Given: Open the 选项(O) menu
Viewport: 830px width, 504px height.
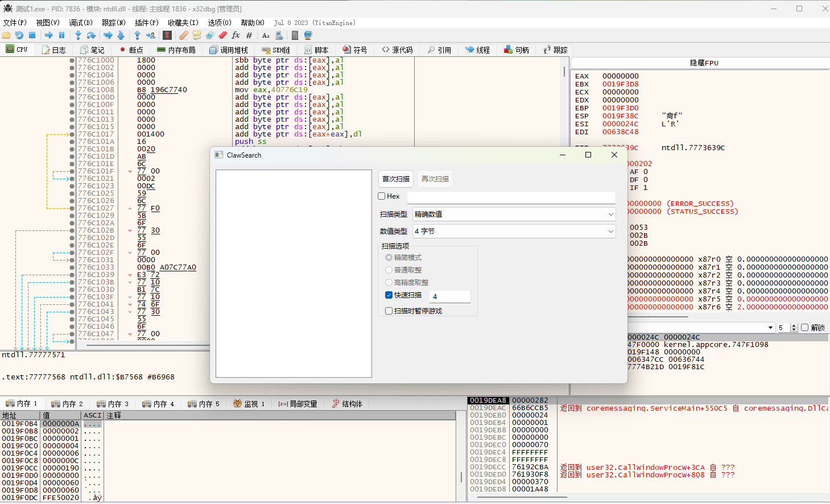Looking at the screenshot, I should (x=220, y=23).
